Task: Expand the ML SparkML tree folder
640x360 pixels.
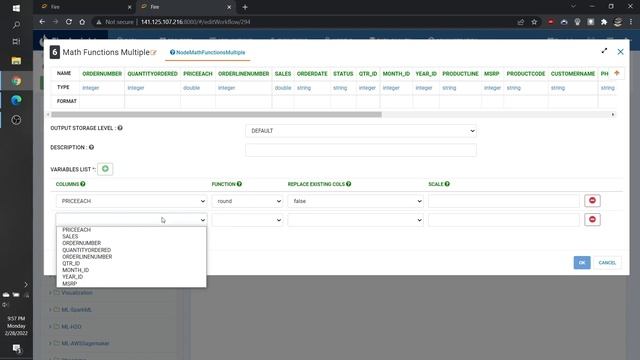Action: [51, 310]
